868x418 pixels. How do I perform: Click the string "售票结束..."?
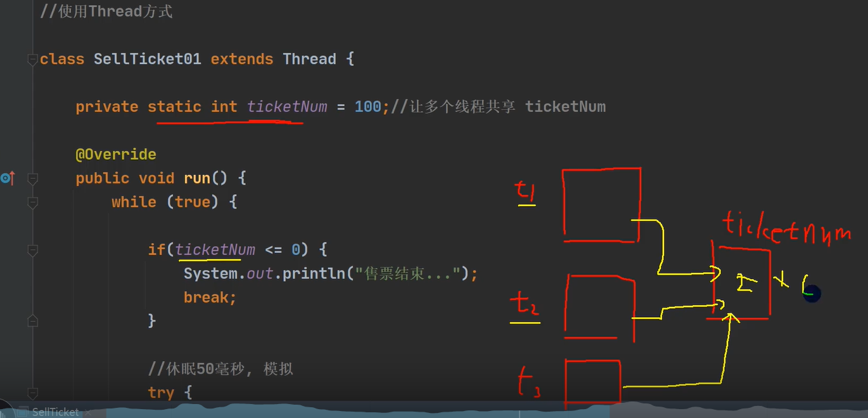409,273
